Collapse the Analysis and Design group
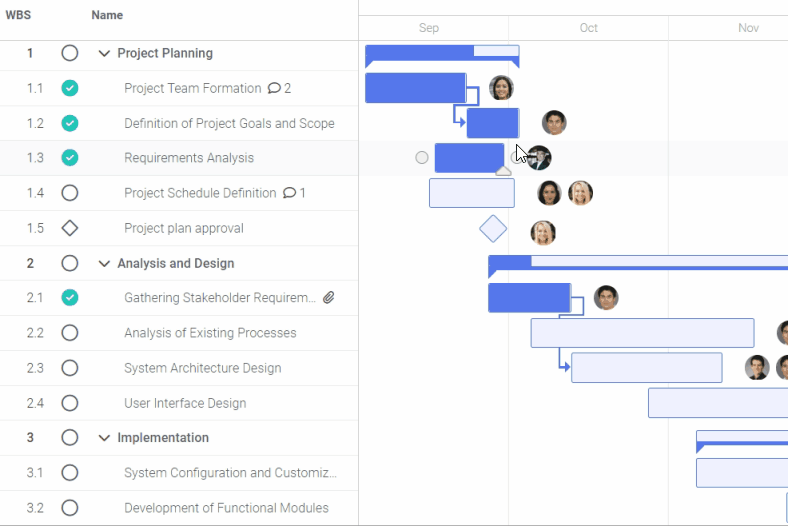 pos(104,264)
